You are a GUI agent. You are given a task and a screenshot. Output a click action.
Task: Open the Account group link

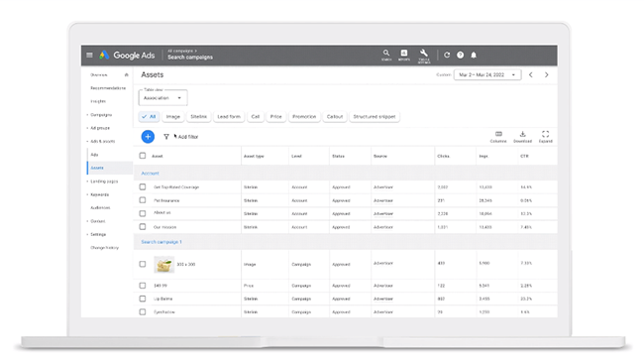click(x=150, y=174)
